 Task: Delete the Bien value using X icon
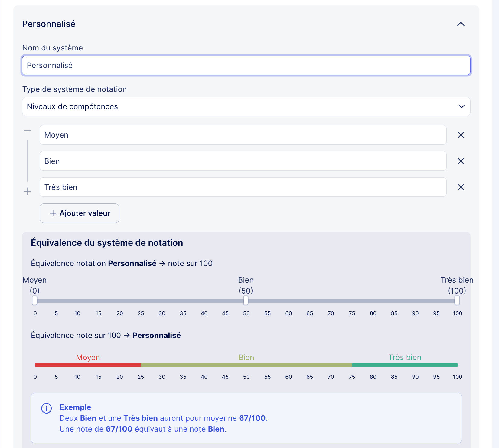click(461, 161)
